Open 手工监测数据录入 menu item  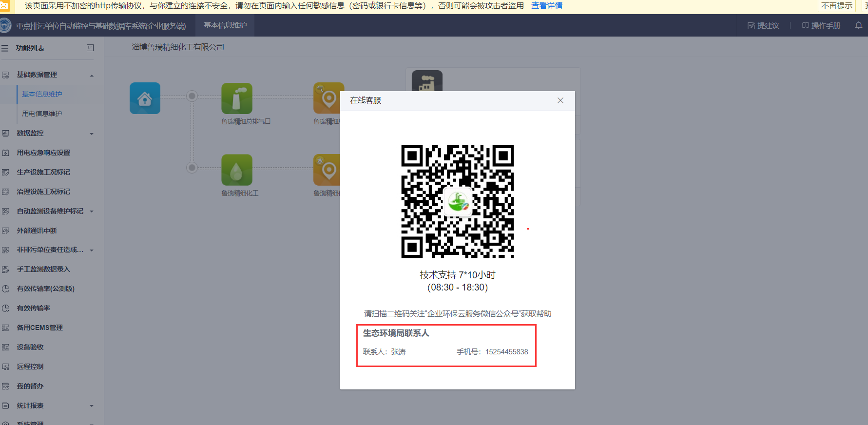[43, 269]
